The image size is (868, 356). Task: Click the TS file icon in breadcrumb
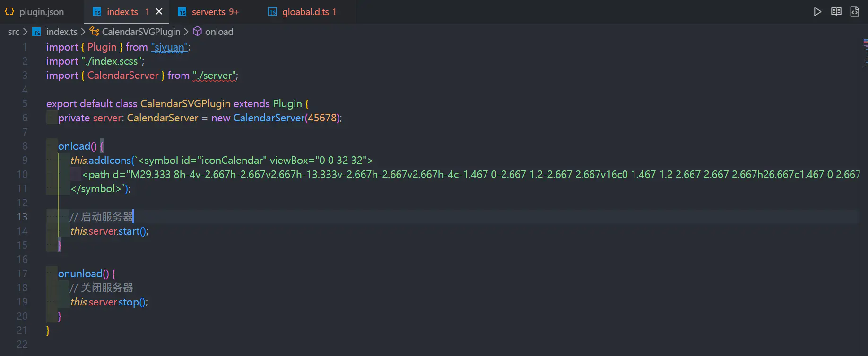[x=36, y=32]
